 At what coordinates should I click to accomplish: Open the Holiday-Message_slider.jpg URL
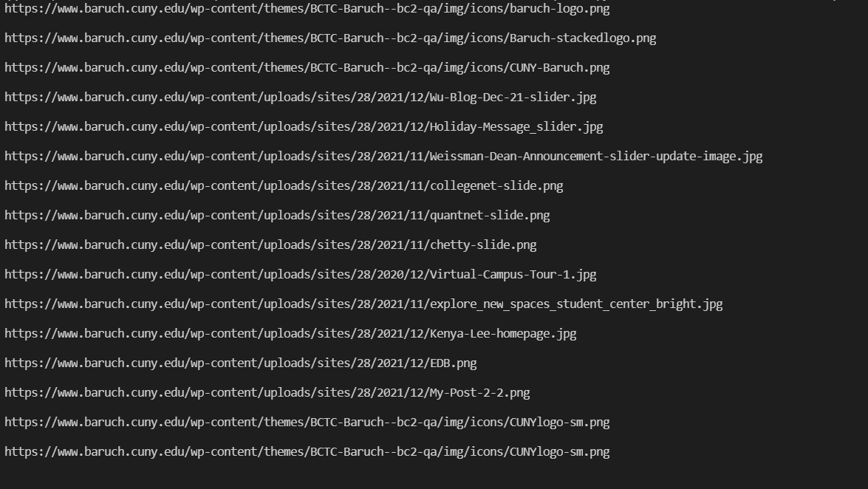click(304, 127)
